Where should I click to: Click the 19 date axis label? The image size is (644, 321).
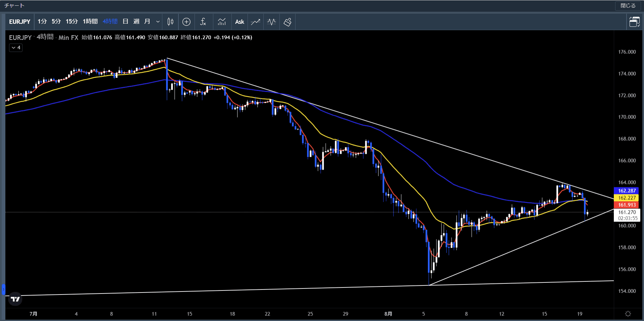(580, 314)
